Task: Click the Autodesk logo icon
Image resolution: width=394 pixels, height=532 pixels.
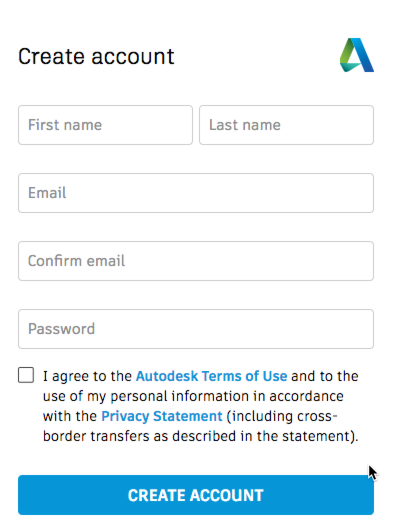Action: point(357,55)
